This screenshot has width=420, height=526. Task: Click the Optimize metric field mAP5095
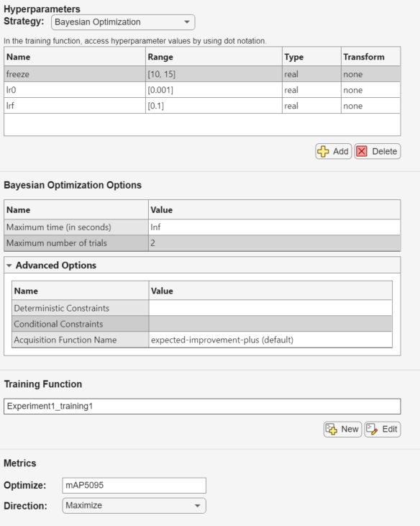[134, 486]
